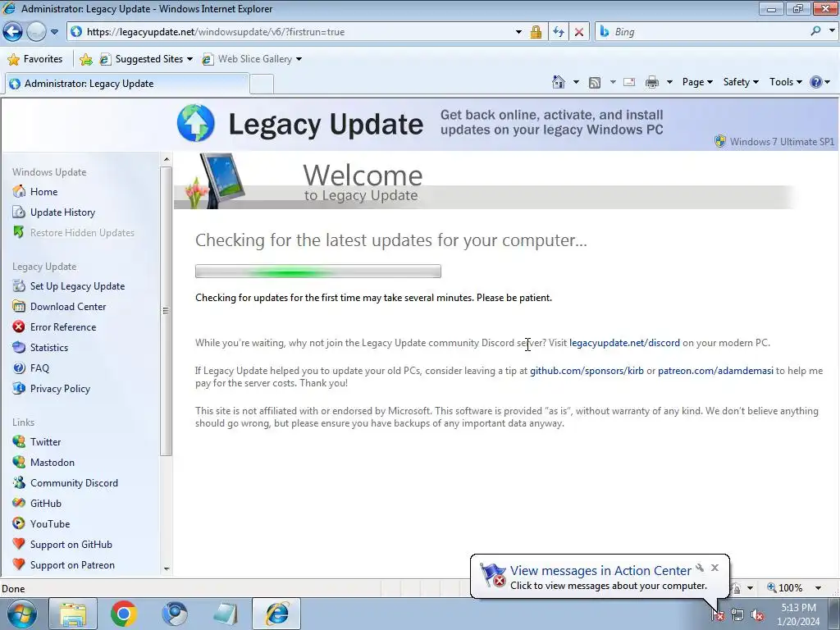Viewport: 840px width, 630px height.
Task: Open the Privacy Policy info icon
Action: point(19,388)
